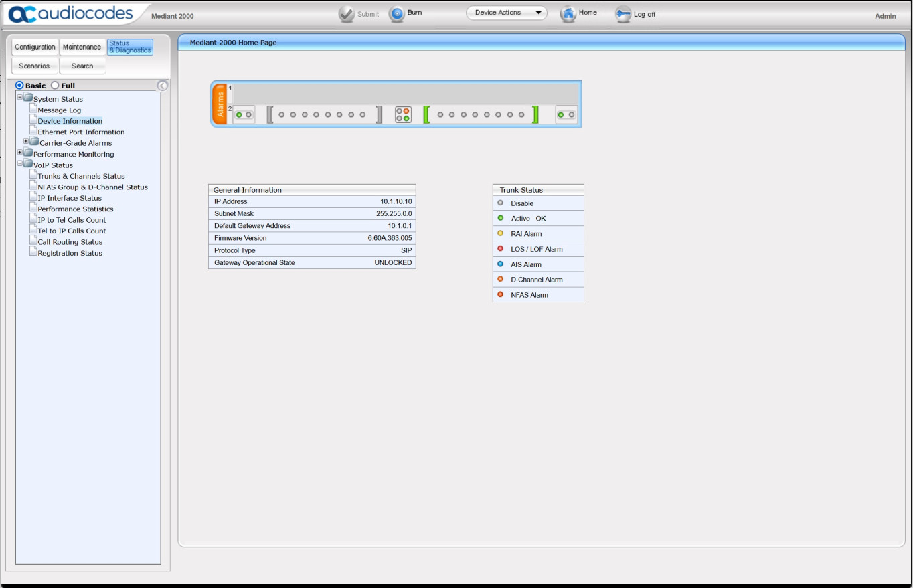
Task: Click the Trunk Status legend header
Action: [x=538, y=190]
